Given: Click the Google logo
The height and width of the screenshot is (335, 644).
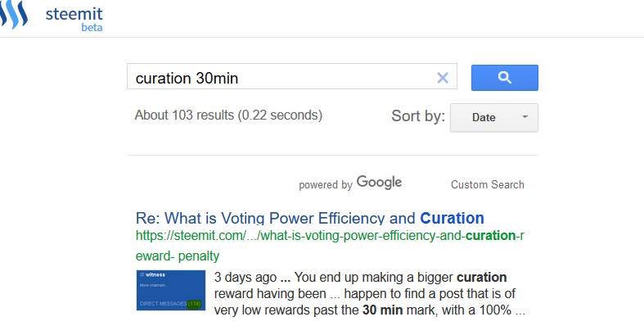Looking at the screenshot, I should [379, 183].
